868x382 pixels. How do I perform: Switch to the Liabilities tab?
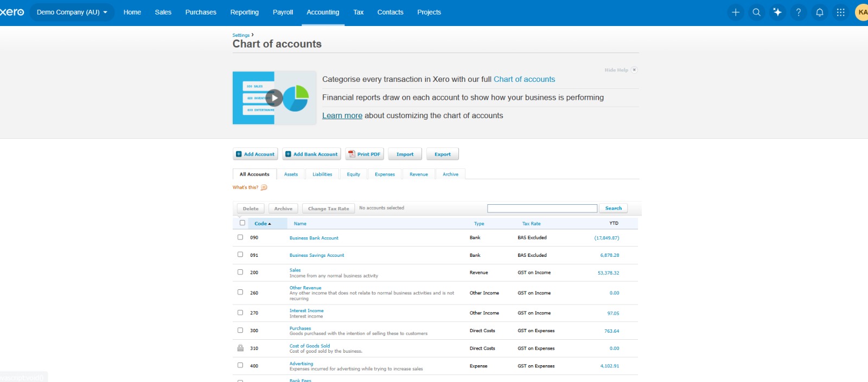coord(322,174)
